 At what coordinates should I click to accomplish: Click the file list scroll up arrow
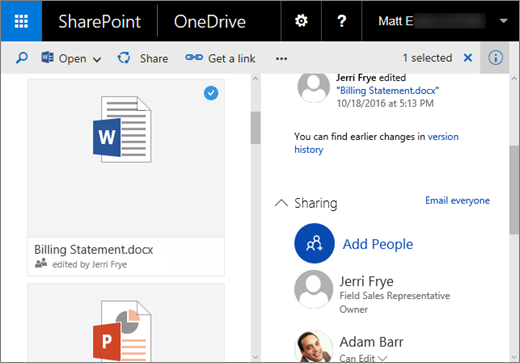click(x=255, y=79)
